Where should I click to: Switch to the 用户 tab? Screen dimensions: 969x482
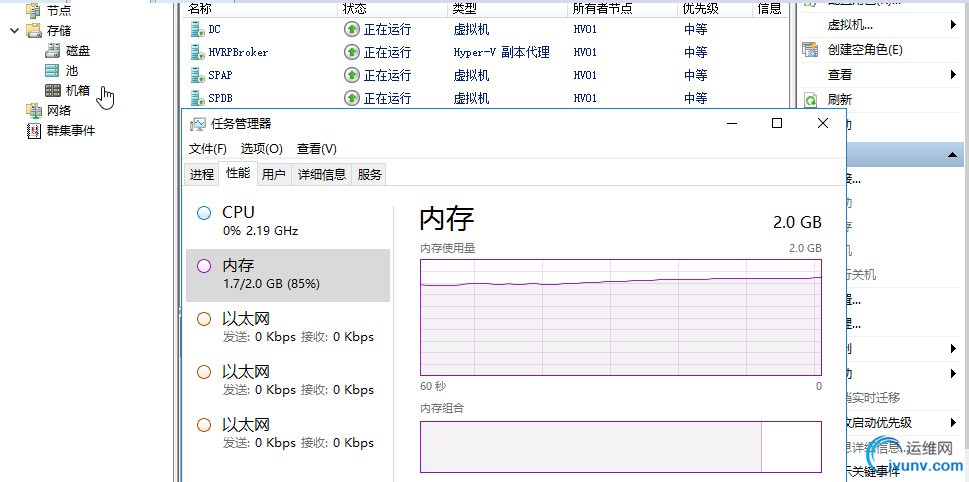point(273,175)
